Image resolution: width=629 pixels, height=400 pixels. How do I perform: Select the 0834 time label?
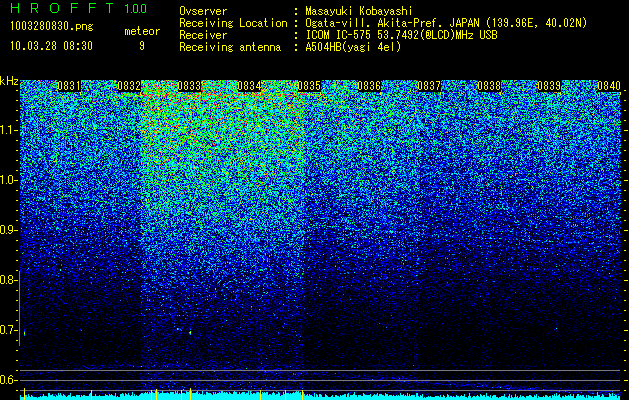[249, 86]
